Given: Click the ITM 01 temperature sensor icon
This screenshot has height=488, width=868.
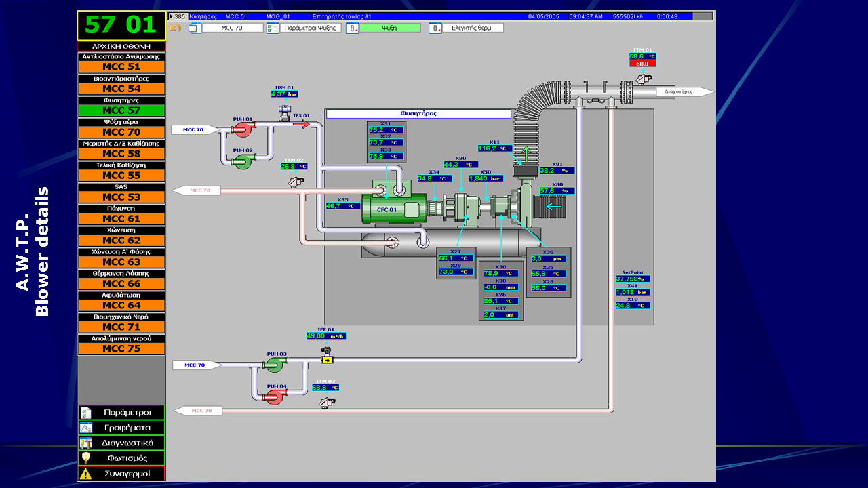Looking at the screenshot, I should click(642, 79).
